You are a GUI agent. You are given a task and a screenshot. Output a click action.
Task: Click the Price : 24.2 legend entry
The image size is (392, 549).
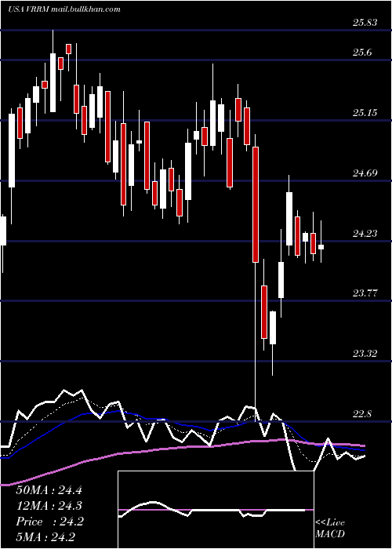(49, 522)
